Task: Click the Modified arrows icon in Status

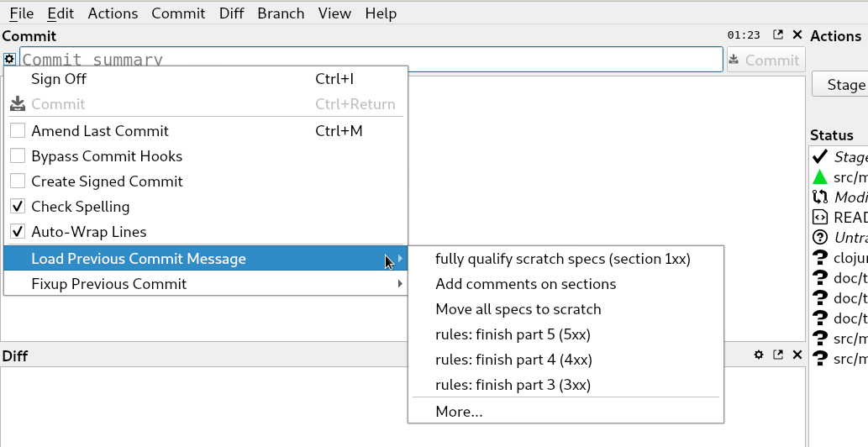Action: 820,197
